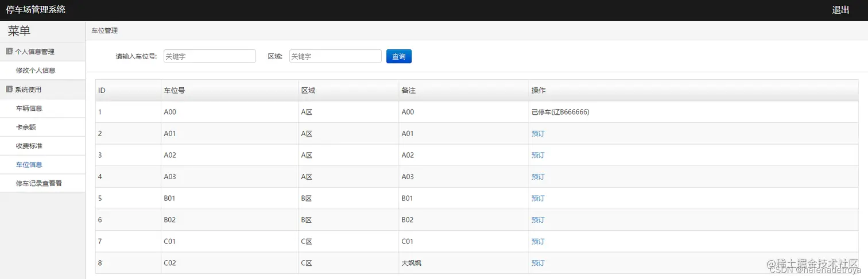Click the icon beside 个人信息管理
Image resolution: width=868 pixels, height=279 pixels.
tap(9, 51)
